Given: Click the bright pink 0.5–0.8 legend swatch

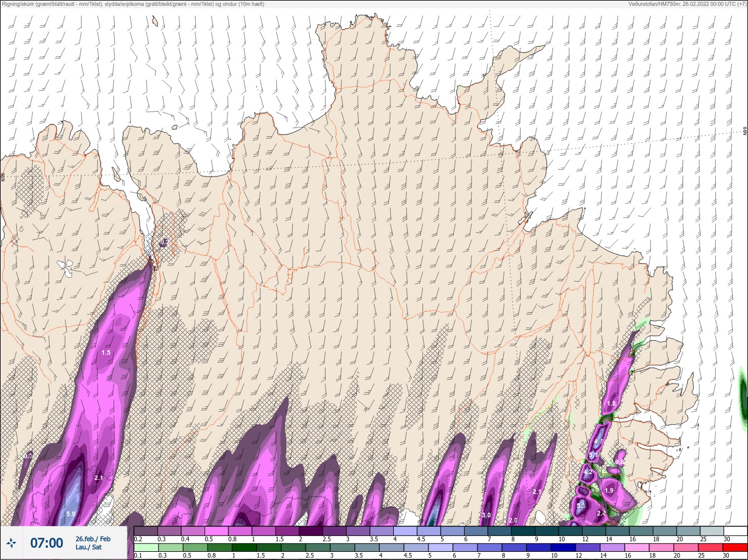Looking at the screenshot, I should click(x=217, y=531).
